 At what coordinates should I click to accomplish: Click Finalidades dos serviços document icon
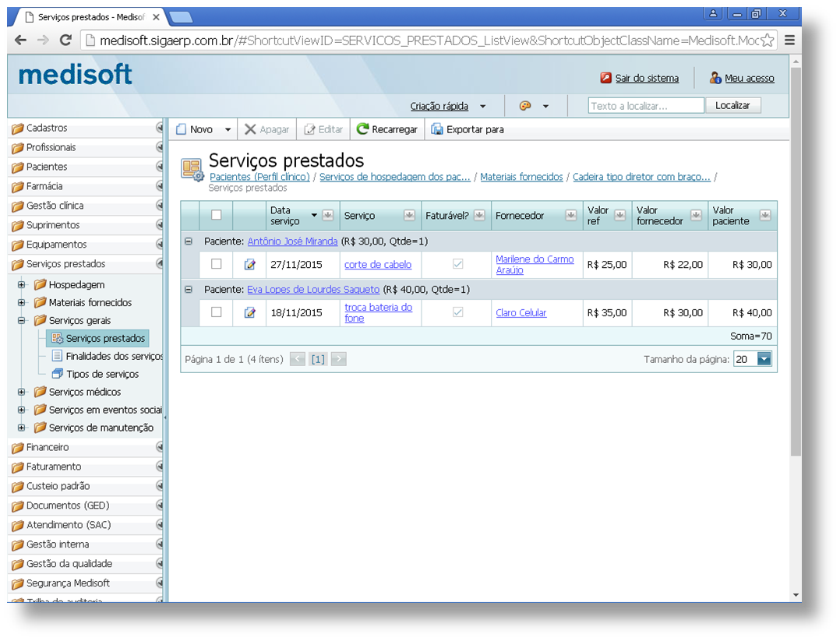pos(58,356)
